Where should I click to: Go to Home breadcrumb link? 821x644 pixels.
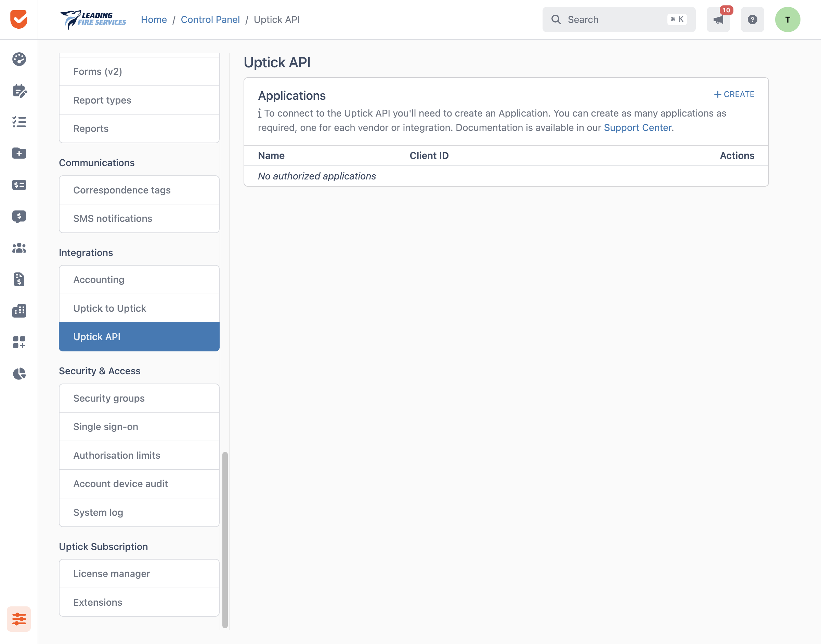tap(154, 19)
